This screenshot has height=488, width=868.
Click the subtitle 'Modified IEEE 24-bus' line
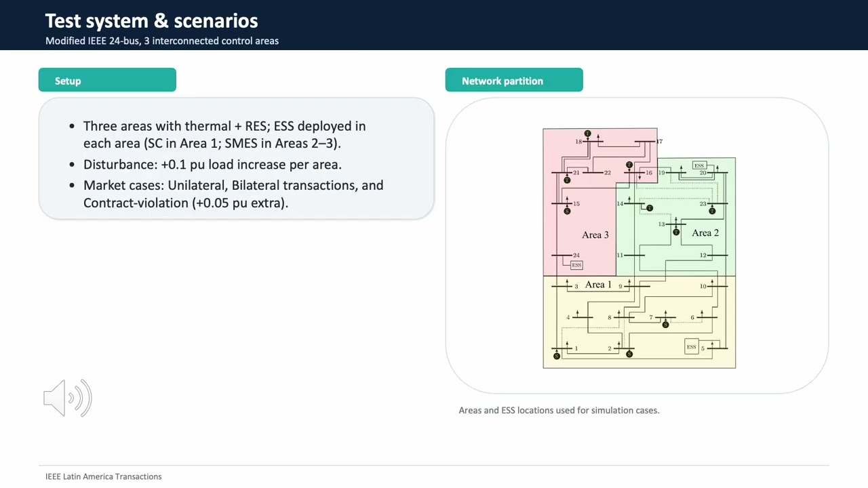tap(162, 41)
